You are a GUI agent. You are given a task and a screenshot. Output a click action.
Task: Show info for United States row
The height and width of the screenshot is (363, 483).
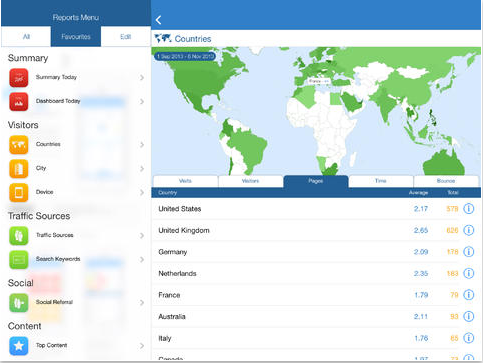tap(469, 209)
